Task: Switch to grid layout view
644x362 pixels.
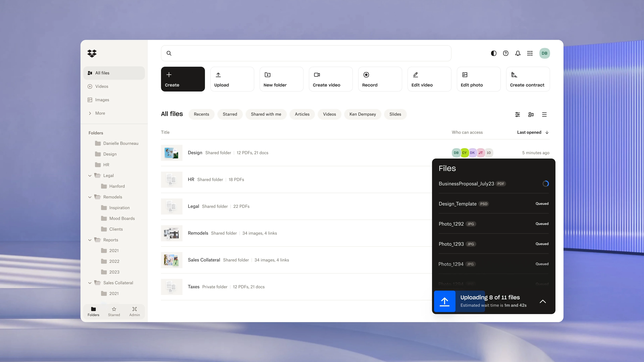Action: coord(531,114)
